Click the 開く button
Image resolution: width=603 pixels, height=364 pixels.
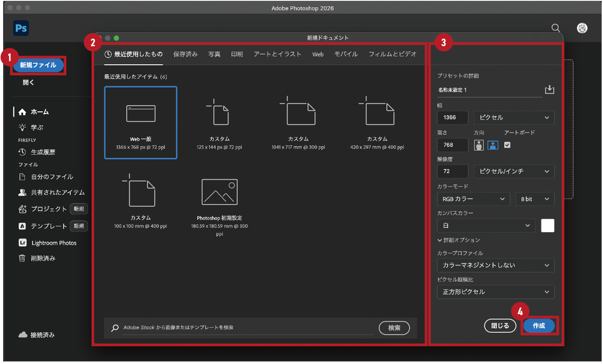(28, 82)
